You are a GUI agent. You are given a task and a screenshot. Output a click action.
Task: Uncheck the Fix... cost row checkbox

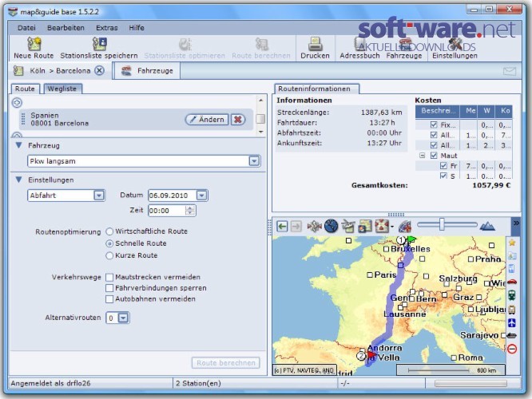(434, 124)
